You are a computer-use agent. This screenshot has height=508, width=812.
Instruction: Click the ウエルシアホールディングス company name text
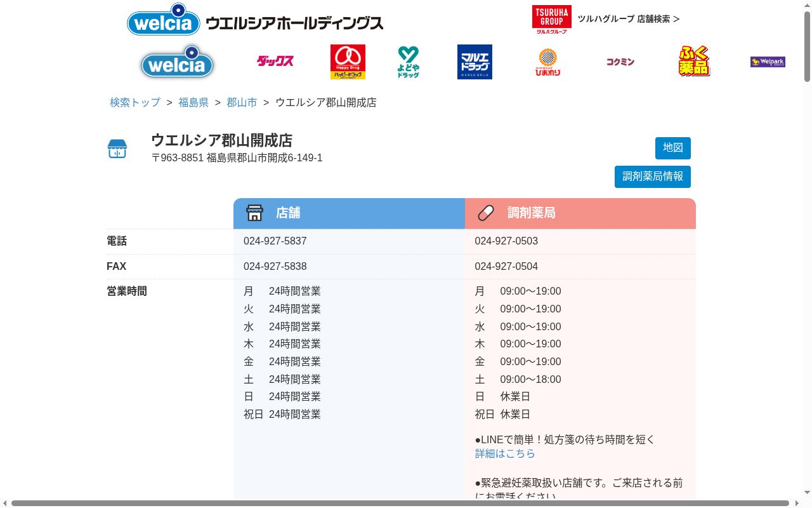click(x=294, y=23)
